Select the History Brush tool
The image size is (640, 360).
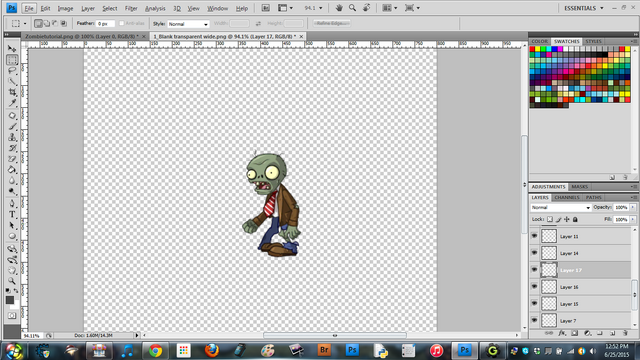coord(12,148)
